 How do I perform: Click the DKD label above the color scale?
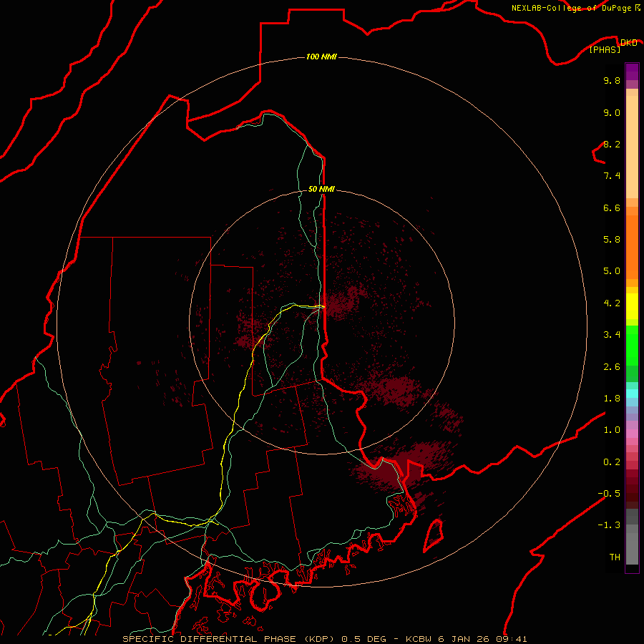628,42
